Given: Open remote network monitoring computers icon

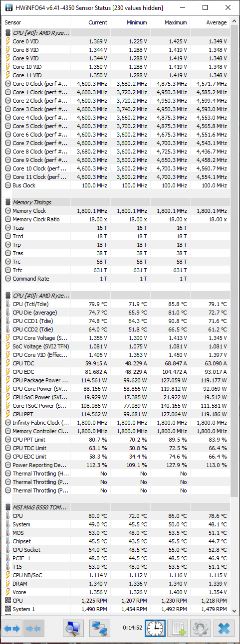Looking at the screenshot, I should click(x=100, y=629).
